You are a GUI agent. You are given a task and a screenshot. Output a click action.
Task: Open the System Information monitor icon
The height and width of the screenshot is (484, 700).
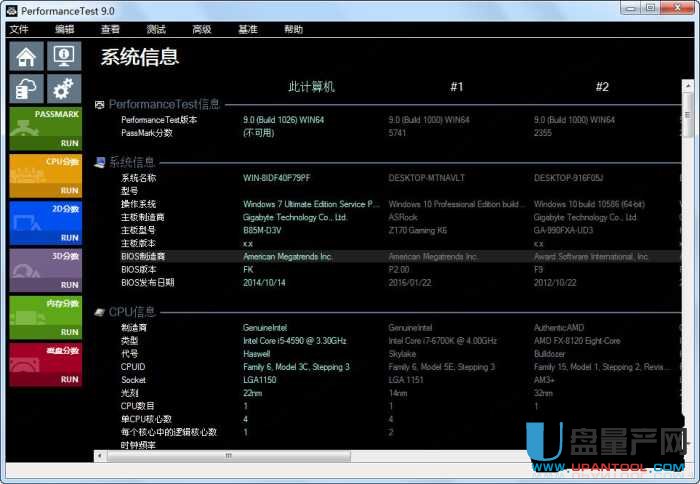pyautogui.click(x=64, y=56)
